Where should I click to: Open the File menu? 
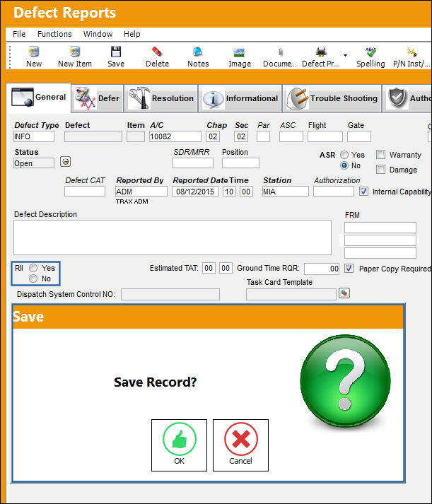19,34
